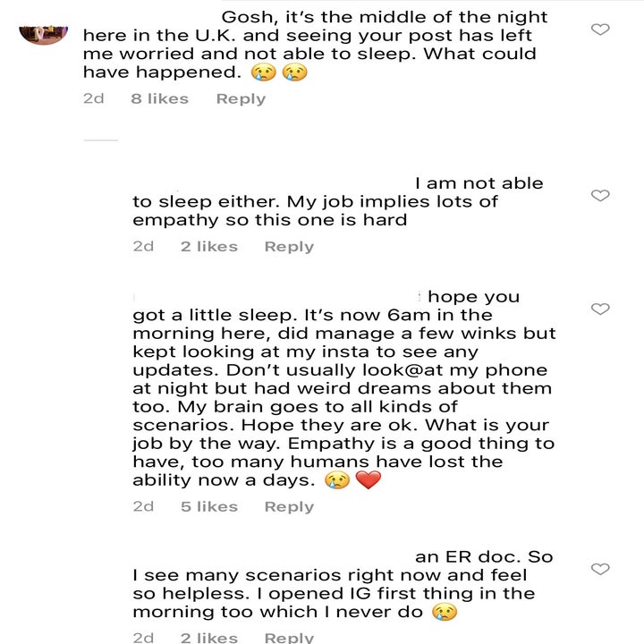
Task: Tap the heart beside the 'an ER doc' reply
Action: click(601, 569)
